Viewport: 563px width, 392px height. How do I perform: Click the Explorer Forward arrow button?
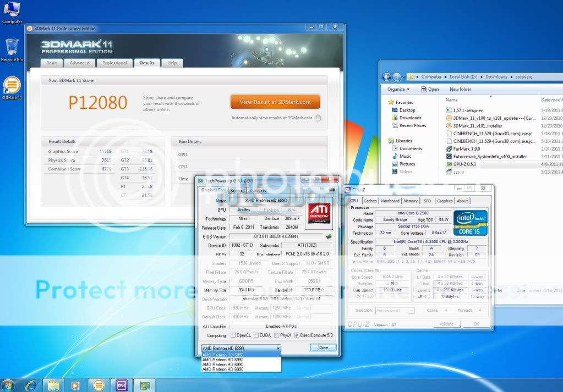point(397,77)
